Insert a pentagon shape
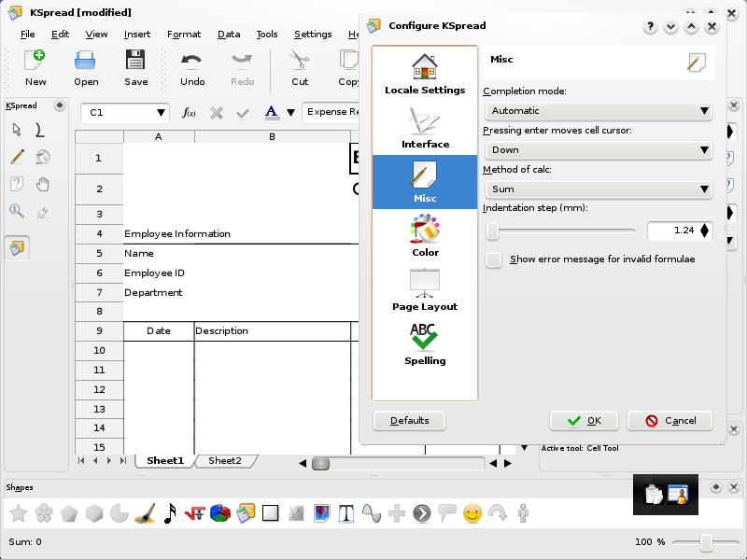Viewport: 747px width, 560px height. click(69, 513)
